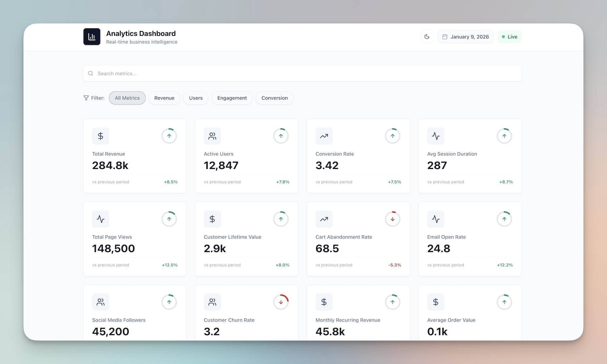Viewport: 607px width, 364px height.
Task: Open the January 9, 2026 date picker
Action: pos(465,36)
